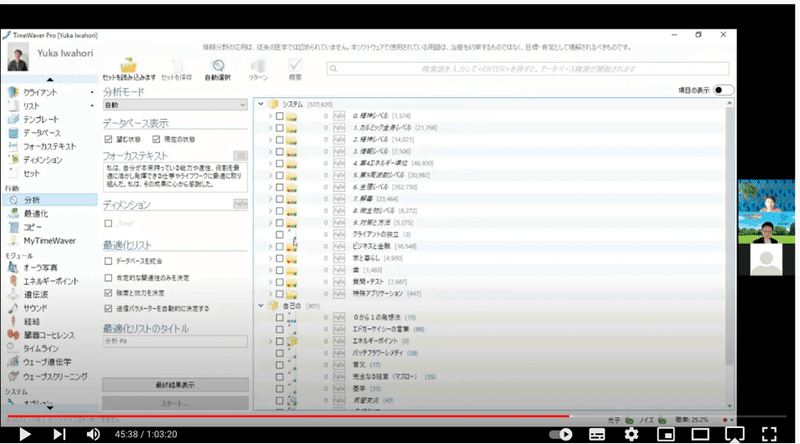This screenshot has height=444, width=800.
Task: Select the バッチフラワーレメディ row
Action: pyautogui.click(x=378, y=353)
